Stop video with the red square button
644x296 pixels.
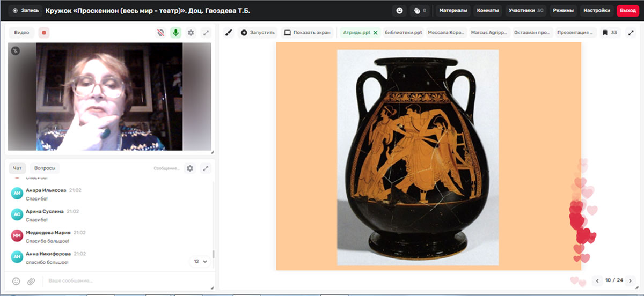click(x=45, y=33)
